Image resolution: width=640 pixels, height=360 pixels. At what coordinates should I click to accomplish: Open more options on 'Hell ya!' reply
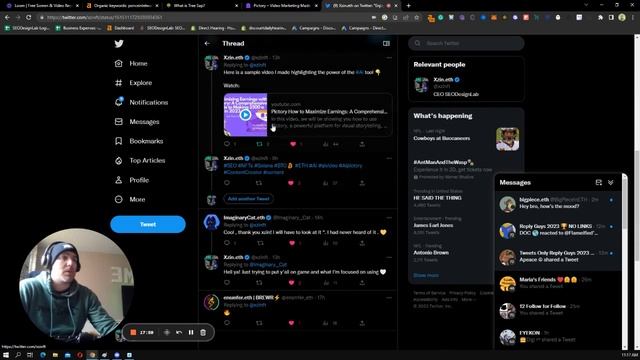coord(389,258)
